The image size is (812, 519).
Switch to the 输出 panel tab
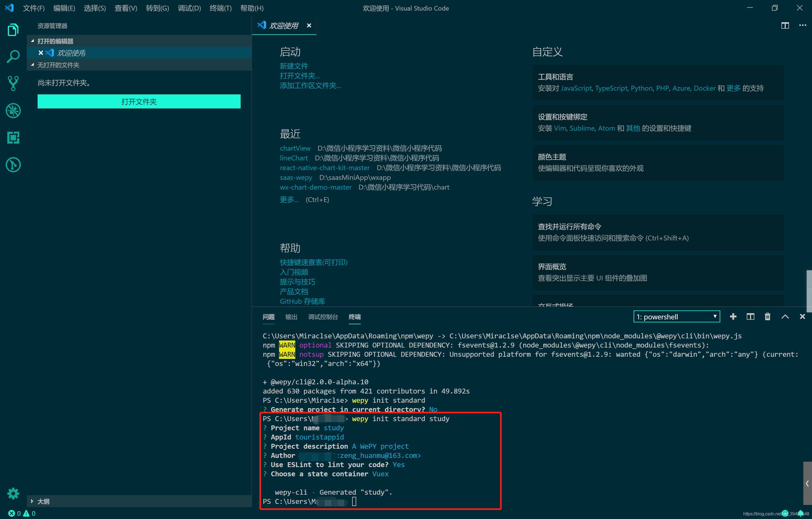pyautogui.click(x=291, y=317)
